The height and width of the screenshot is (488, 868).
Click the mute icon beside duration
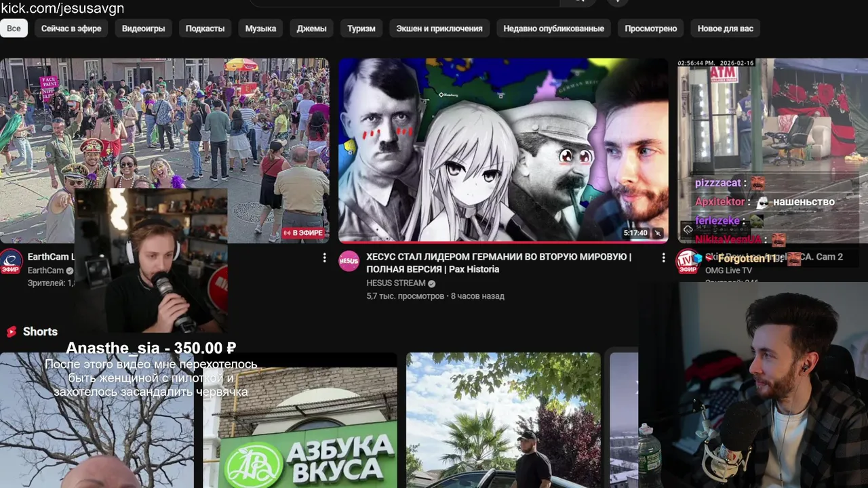coord(658,233)
